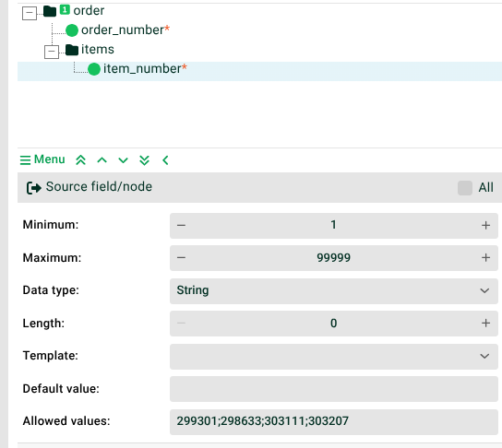This screenshot has height=448, width=502.
Task: Click the move-up chevron icon
Action: [102, 159]
